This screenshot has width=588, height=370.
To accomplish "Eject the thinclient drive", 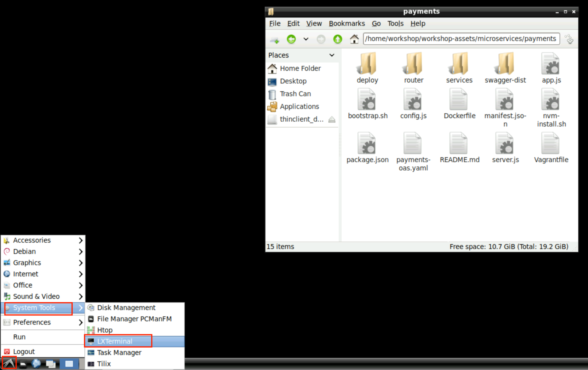I will [332, 119].
